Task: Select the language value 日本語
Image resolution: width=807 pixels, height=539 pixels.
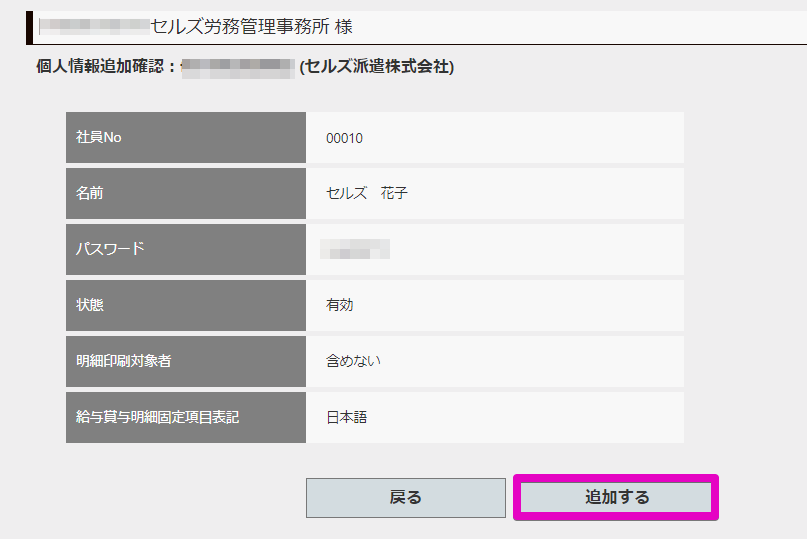Action: click(346, 417)
